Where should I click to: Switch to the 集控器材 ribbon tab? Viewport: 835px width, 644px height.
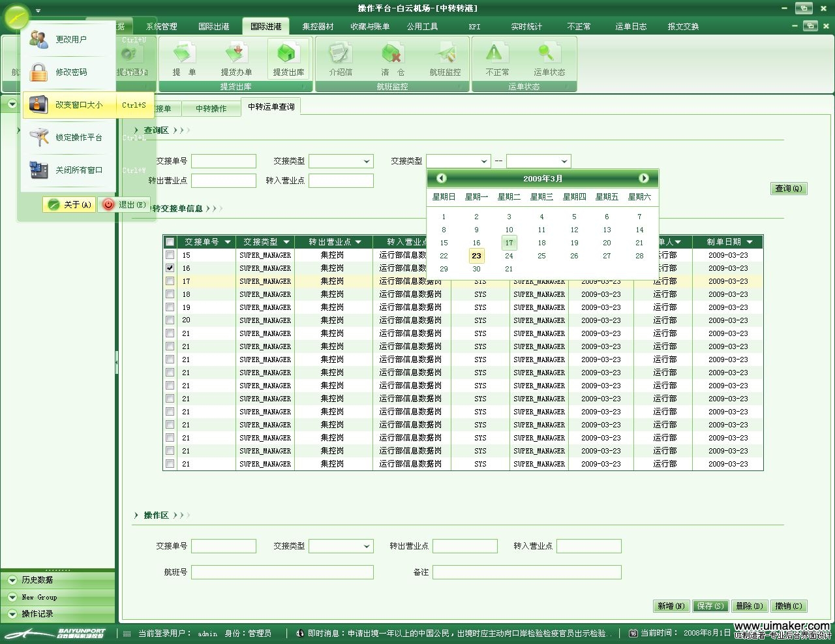[x=318, y=27]
